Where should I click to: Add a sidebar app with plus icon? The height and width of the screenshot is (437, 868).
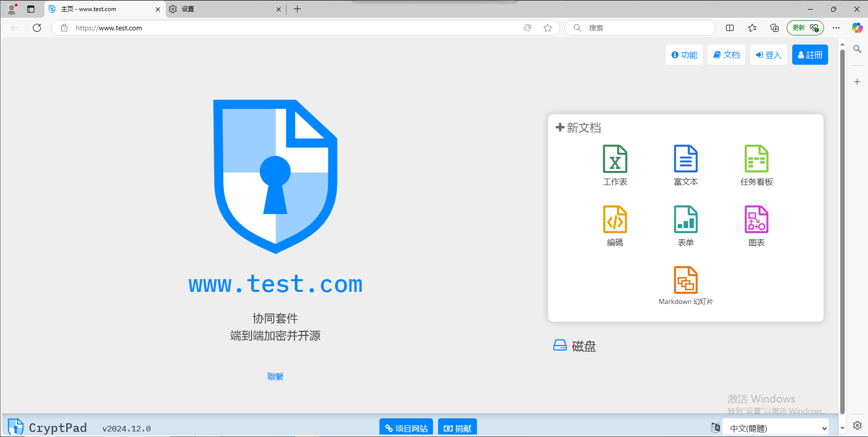pos(857,81)
